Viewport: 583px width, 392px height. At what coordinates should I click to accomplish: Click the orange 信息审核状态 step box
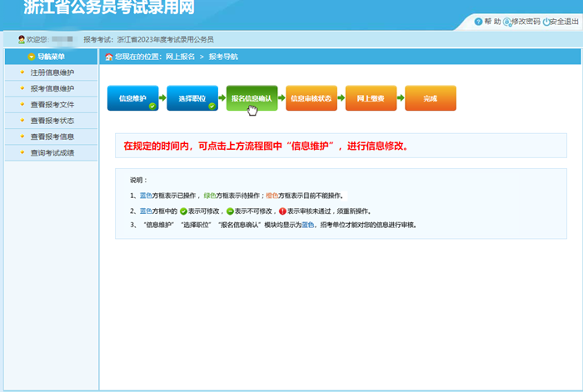point(311,98)
